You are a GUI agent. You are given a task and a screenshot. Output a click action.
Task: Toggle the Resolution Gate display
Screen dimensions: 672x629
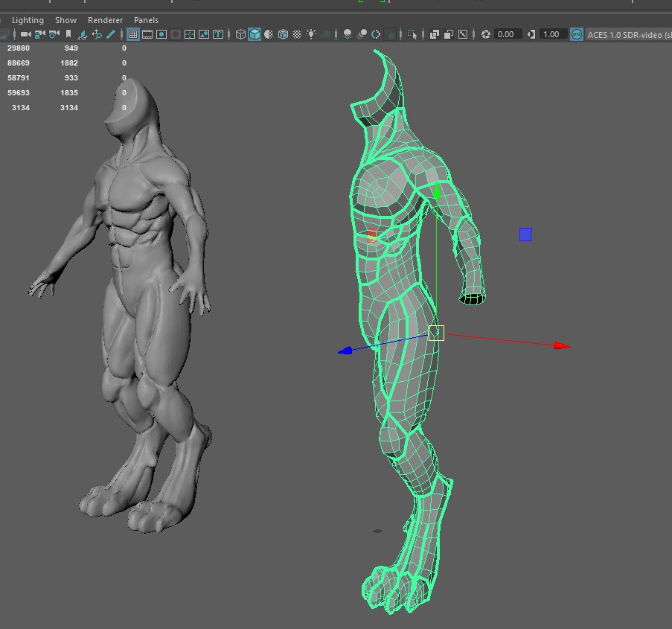(x=161, y=34)
